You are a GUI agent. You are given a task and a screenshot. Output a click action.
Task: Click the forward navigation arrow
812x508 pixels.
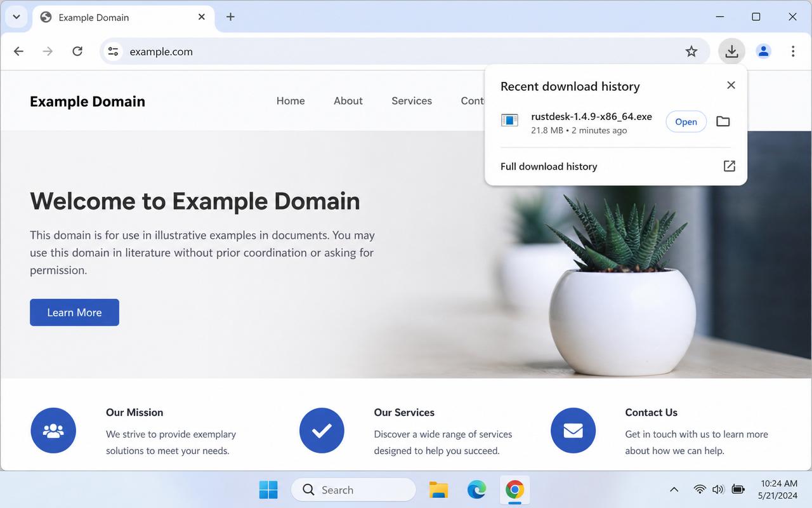(48, 51)
